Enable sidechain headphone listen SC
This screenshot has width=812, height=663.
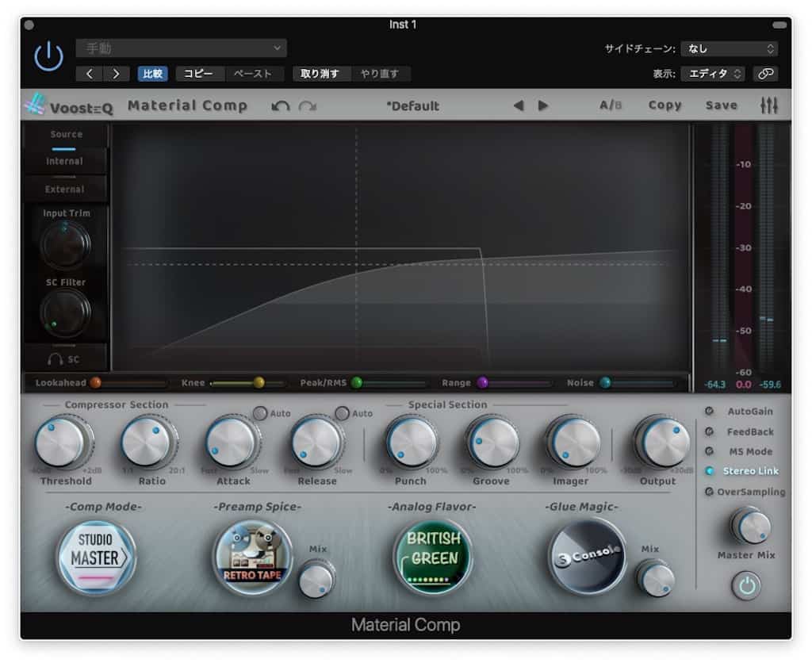click(x=64, y=359)
